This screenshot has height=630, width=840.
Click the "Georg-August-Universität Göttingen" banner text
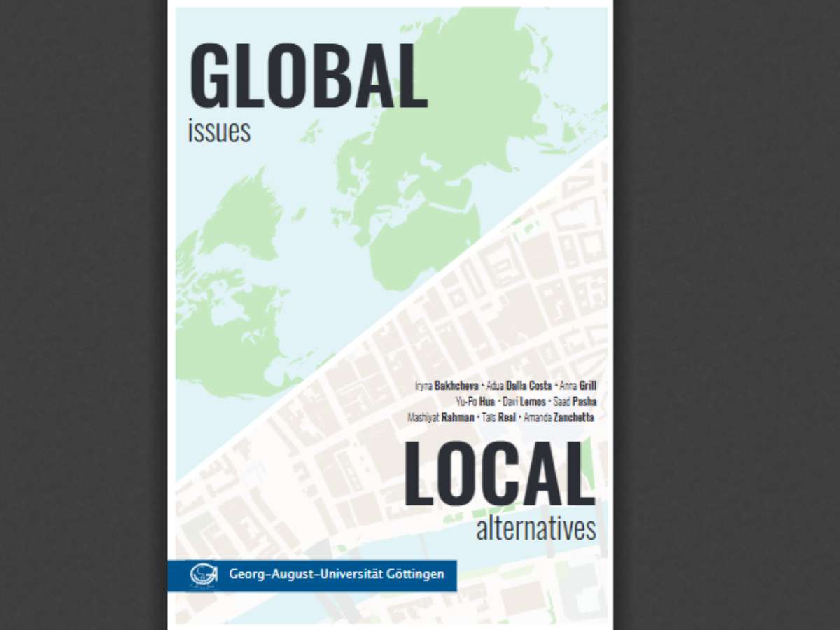click(x=337, y=574)
